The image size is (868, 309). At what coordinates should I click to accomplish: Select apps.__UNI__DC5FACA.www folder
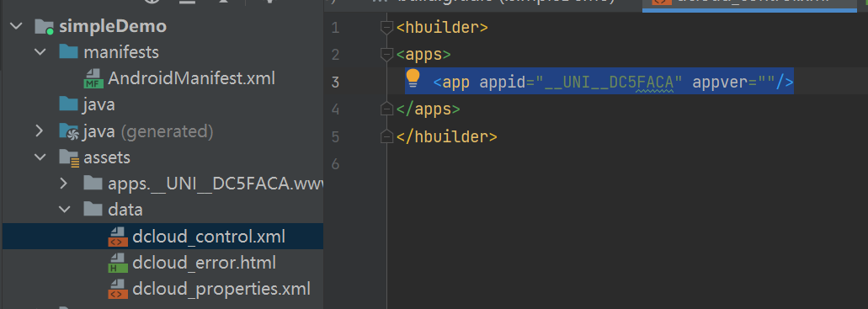[216, 184]
